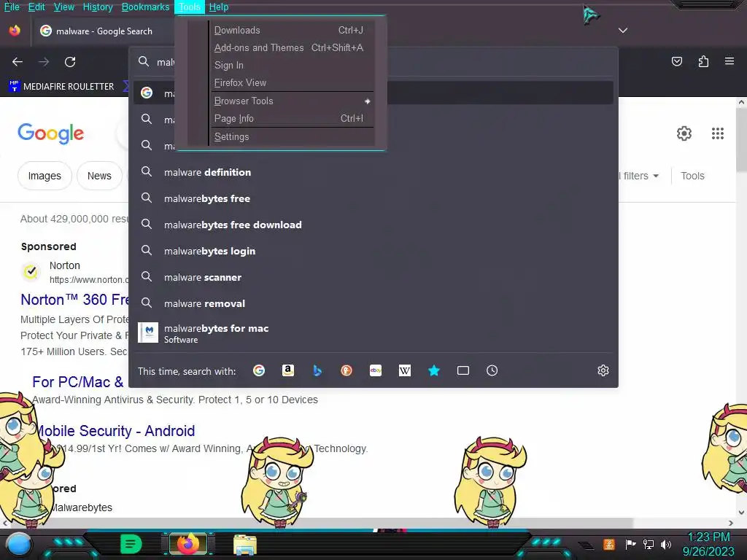Open the network tray icon
This screenshot has width=747, height=560.
point(648,544)
